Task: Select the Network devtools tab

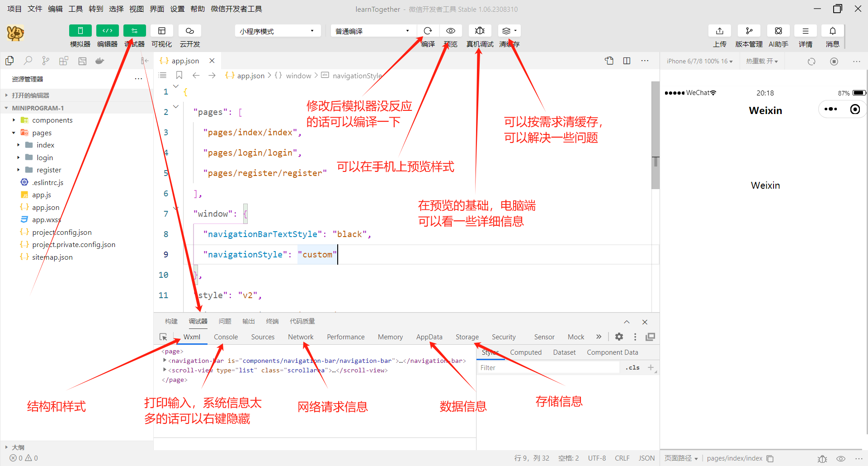Action: tap(301, 337)
